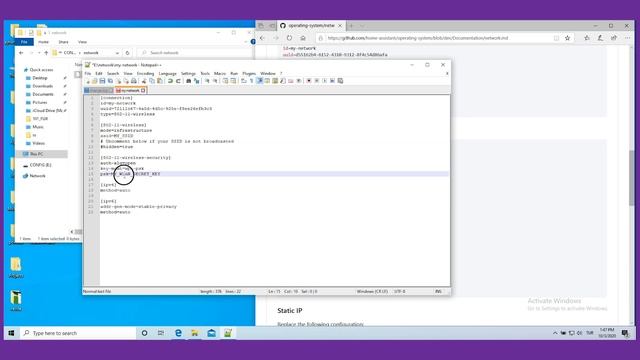Open the Language menu in Notepad++

[167, 73]
